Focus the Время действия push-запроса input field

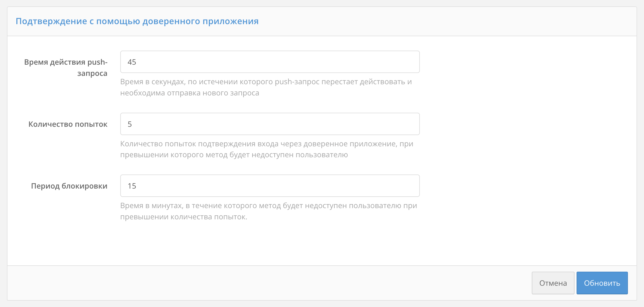(x=270, y=62)
